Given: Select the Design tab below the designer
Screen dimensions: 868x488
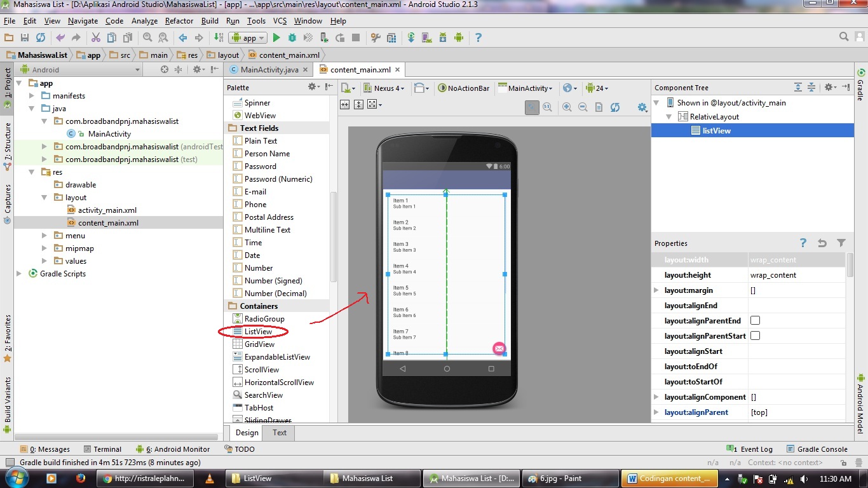Looking at the screenshot, I should (x=247, y=433).
